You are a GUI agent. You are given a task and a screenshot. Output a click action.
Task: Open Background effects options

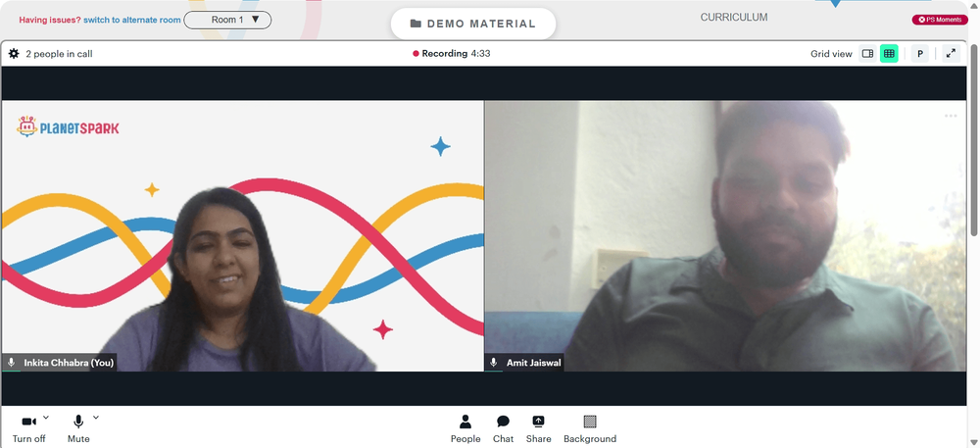coord(590,428)
